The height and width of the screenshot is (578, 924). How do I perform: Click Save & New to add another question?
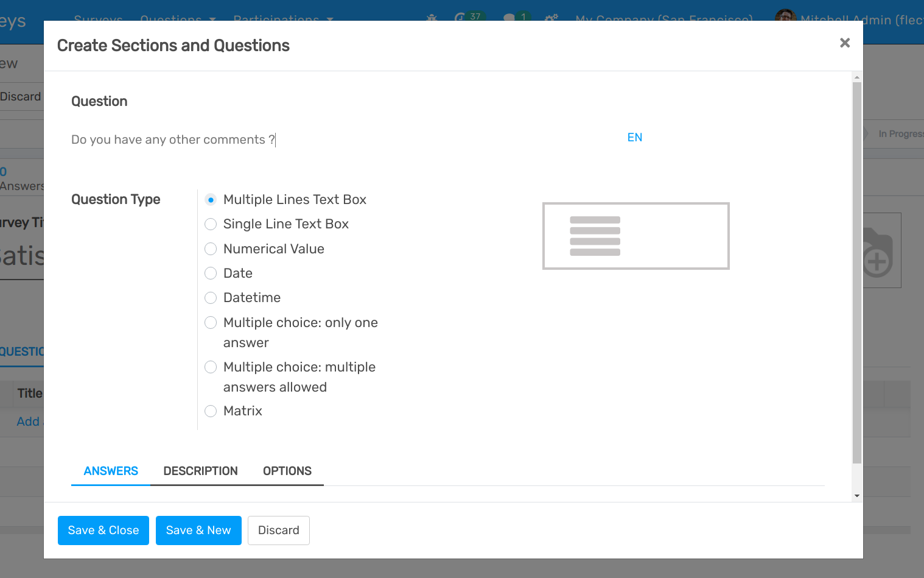point(198,530)
